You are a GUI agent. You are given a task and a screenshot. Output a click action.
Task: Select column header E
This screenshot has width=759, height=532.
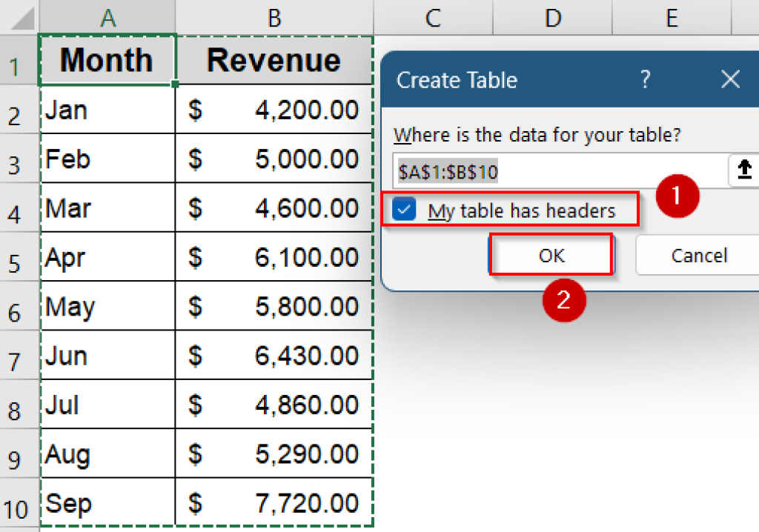point(672,16)
